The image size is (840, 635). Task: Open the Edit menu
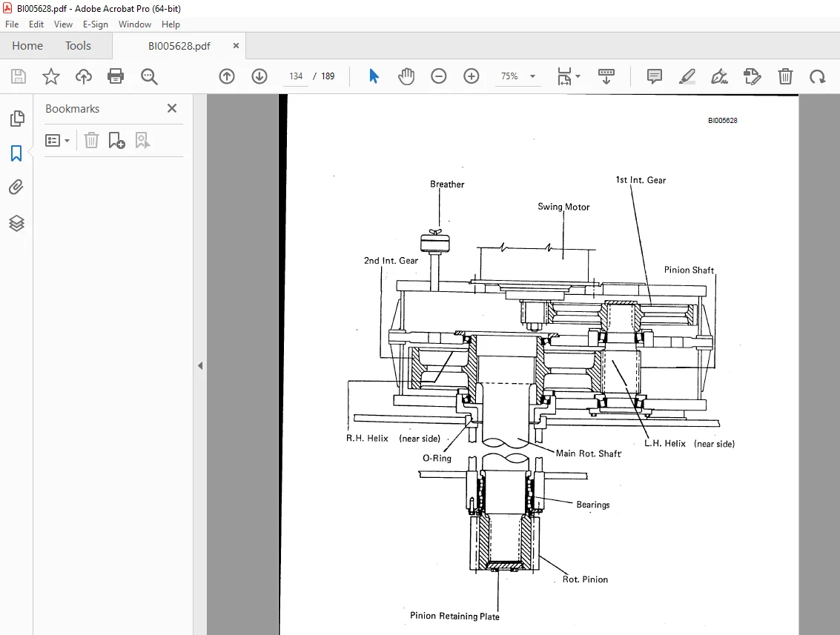click(x=36, y=24)
